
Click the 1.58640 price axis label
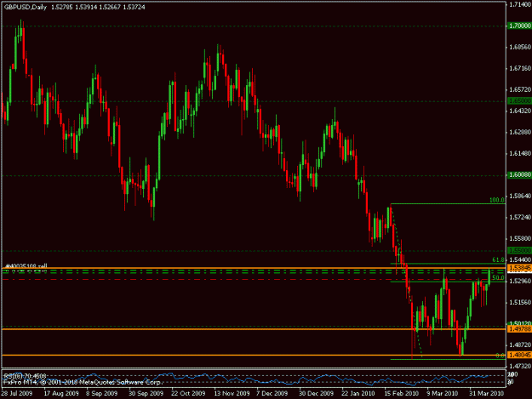coord(520,196)
